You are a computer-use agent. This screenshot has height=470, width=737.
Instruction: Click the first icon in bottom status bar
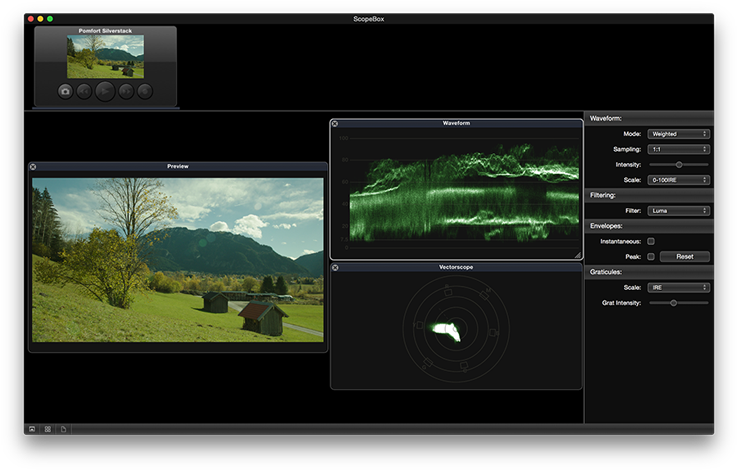pyautogui.click(x=32, y=428)
